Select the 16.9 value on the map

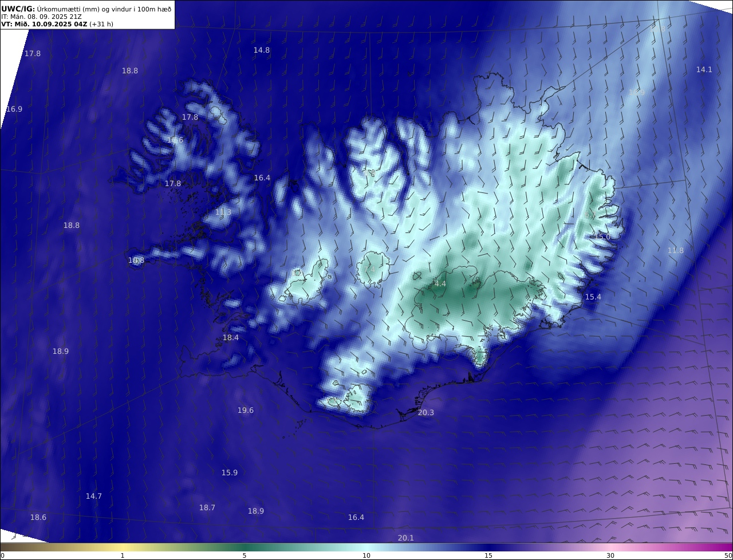point(14,109)
